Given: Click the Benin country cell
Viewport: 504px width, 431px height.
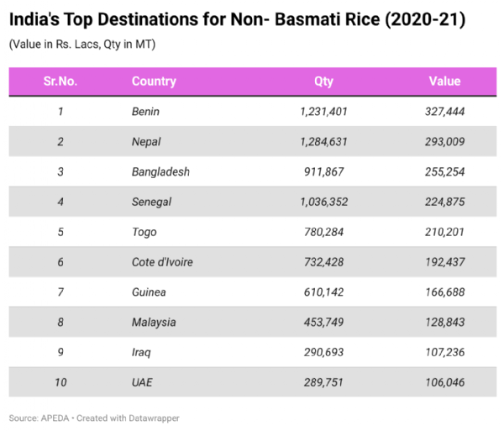Looking at the screenshot, I should coord(145,112).
